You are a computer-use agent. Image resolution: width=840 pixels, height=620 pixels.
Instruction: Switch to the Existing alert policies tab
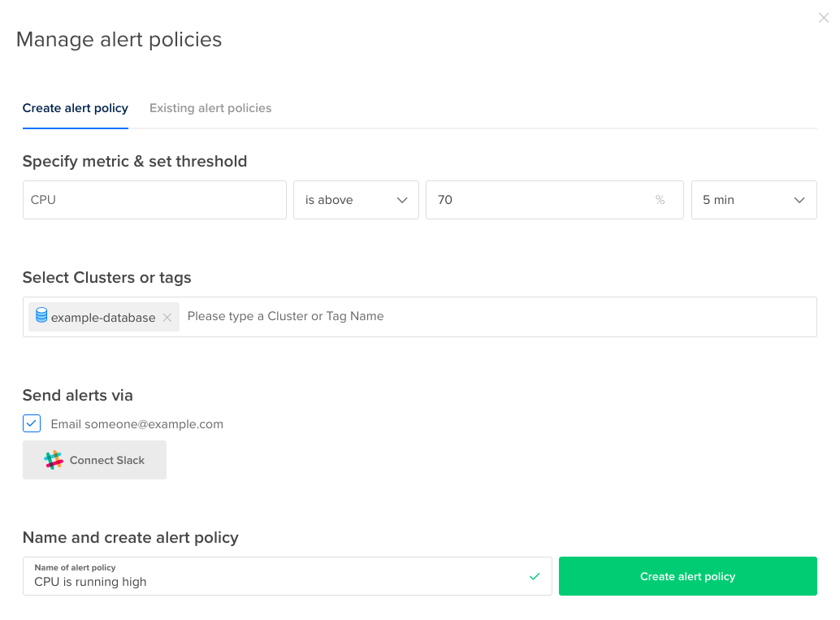click(210, 108)
